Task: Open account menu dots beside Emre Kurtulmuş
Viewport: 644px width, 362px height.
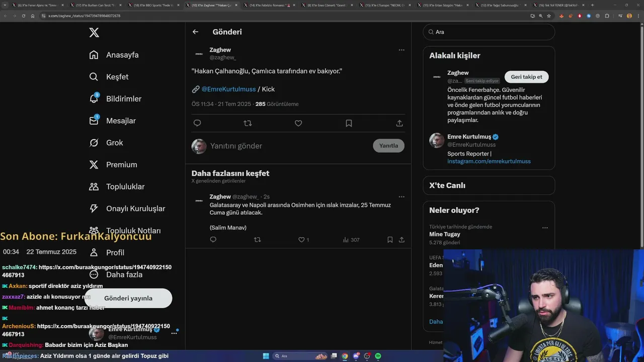Action: tap(174, 333)
